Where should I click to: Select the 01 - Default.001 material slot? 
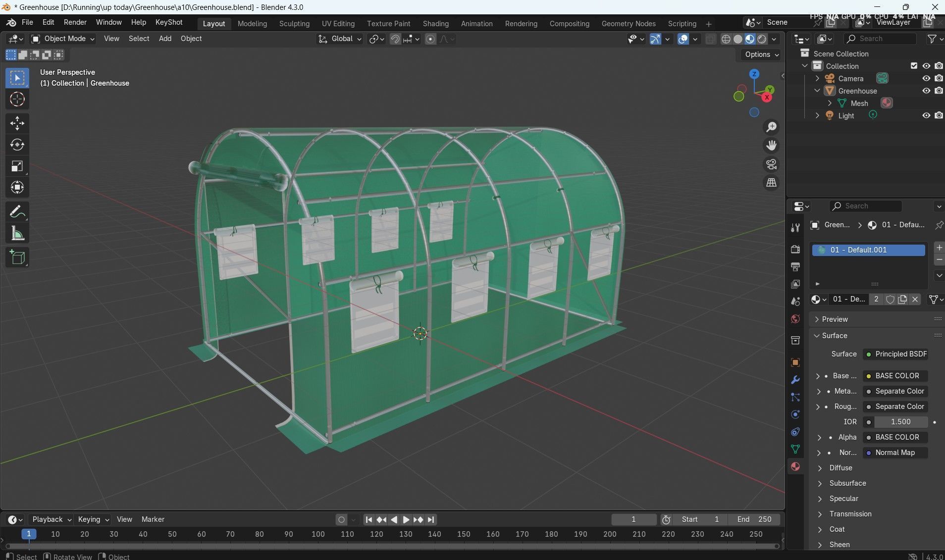click(x=868, y=250)
